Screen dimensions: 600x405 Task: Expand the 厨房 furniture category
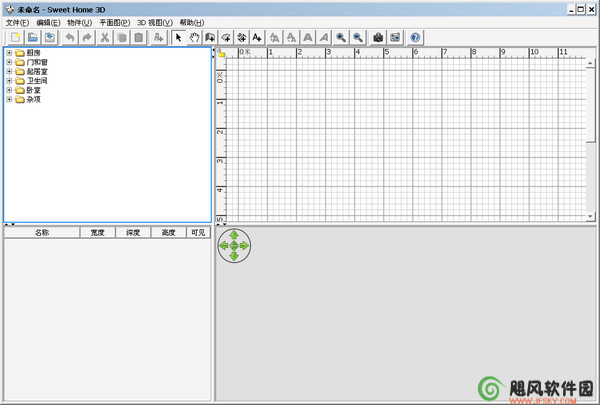click(x=9, y=53)
